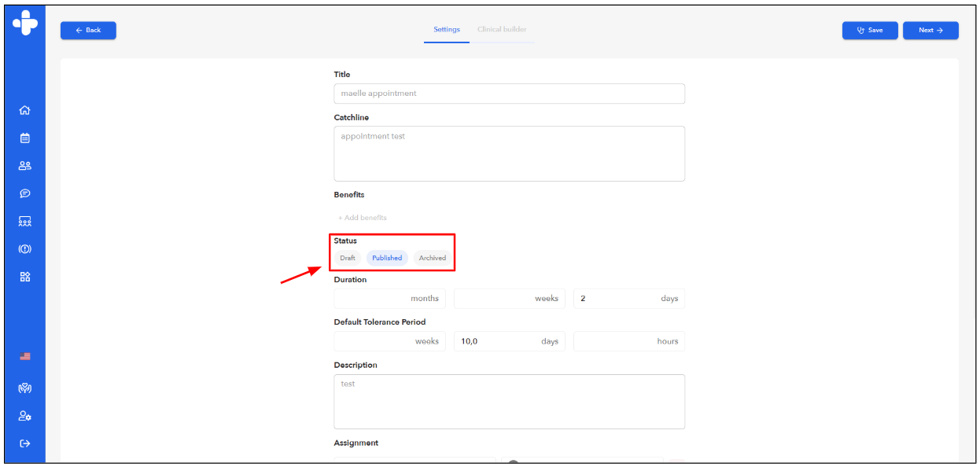Image resolution: width=980 pixels, height=467 pixels.
Task: Set status to Draft
Action: pos(348,258)
